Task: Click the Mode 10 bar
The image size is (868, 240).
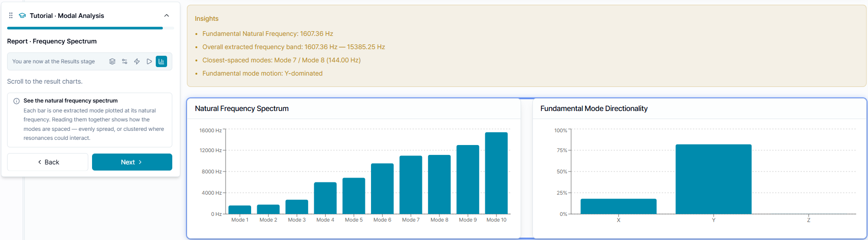Action: pyautogui.click(x=497, y=173)
